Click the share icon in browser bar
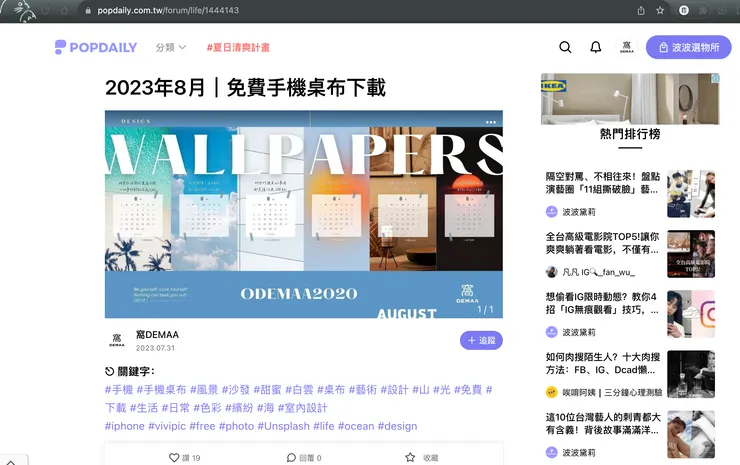The height and width of the screenshot is (465, 740). click(641, 10)
